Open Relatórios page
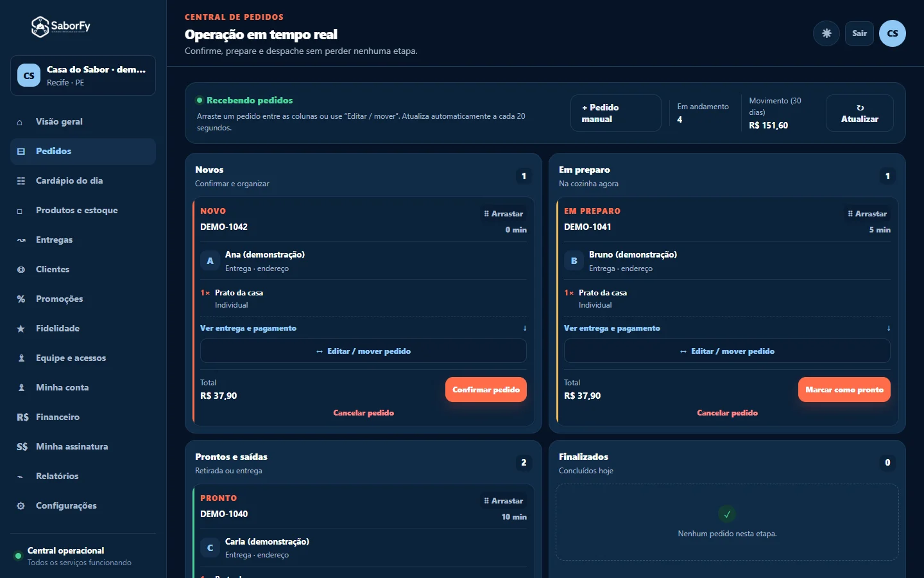The image size is (924, 578). pos(83,477)
